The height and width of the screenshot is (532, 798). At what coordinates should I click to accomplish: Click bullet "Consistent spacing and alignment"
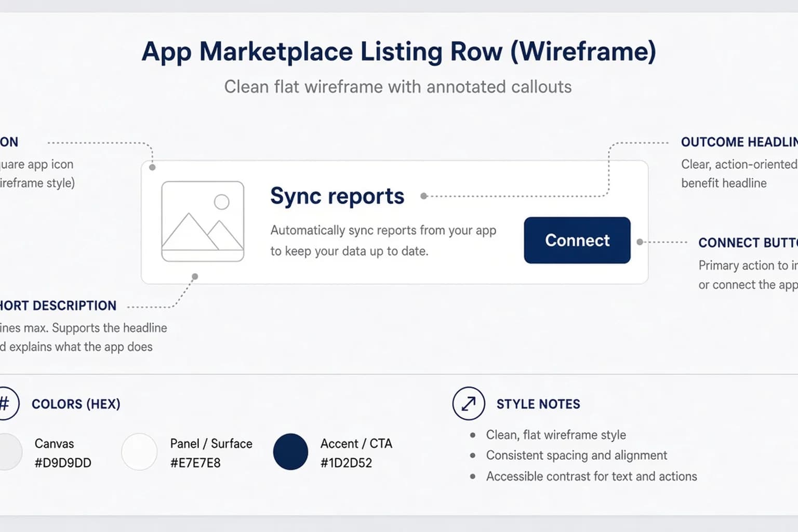click(x=577, y=455)
